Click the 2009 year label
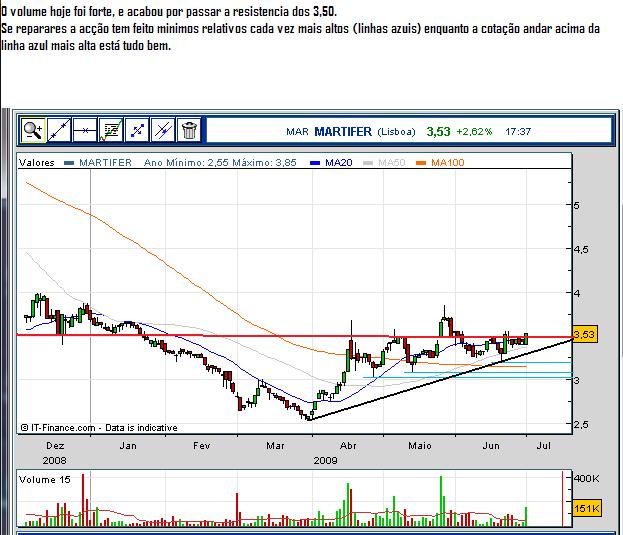The width and height of the screenshot is (623, 535). click(x=325, y=461)
